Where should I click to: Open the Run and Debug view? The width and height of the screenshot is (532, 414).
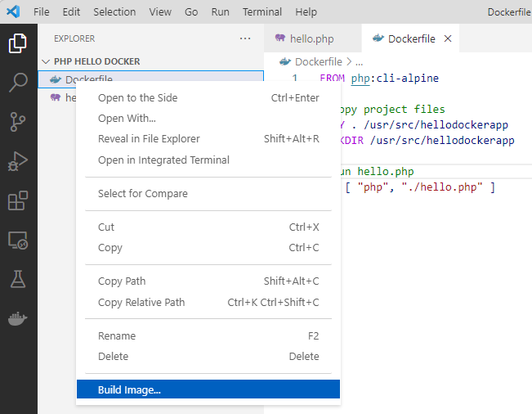click(18, 161)
